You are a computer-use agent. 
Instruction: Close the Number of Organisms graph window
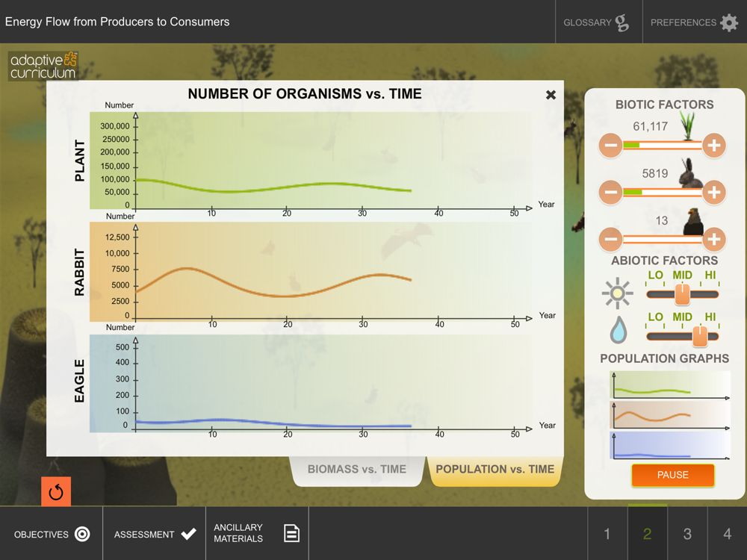551,95
